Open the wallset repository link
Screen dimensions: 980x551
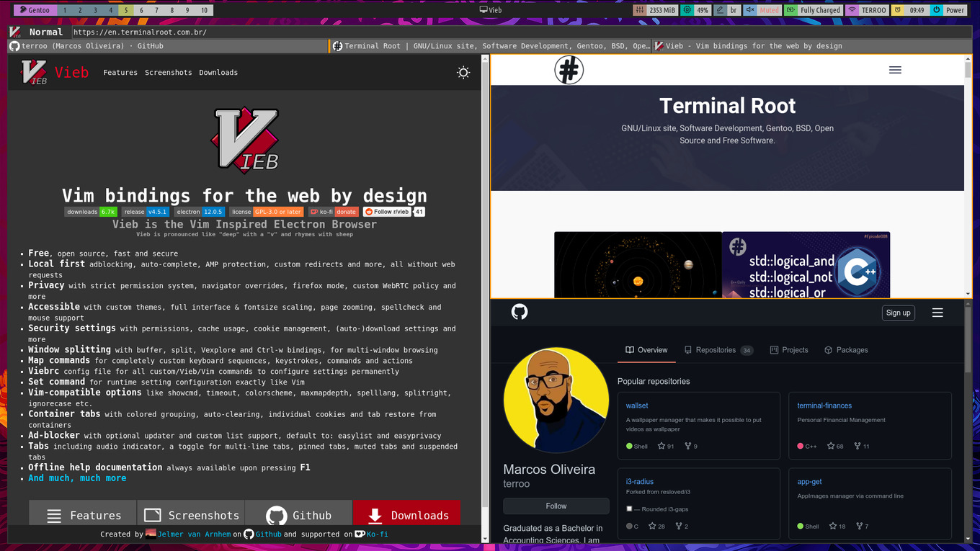(x=637, y=406)
